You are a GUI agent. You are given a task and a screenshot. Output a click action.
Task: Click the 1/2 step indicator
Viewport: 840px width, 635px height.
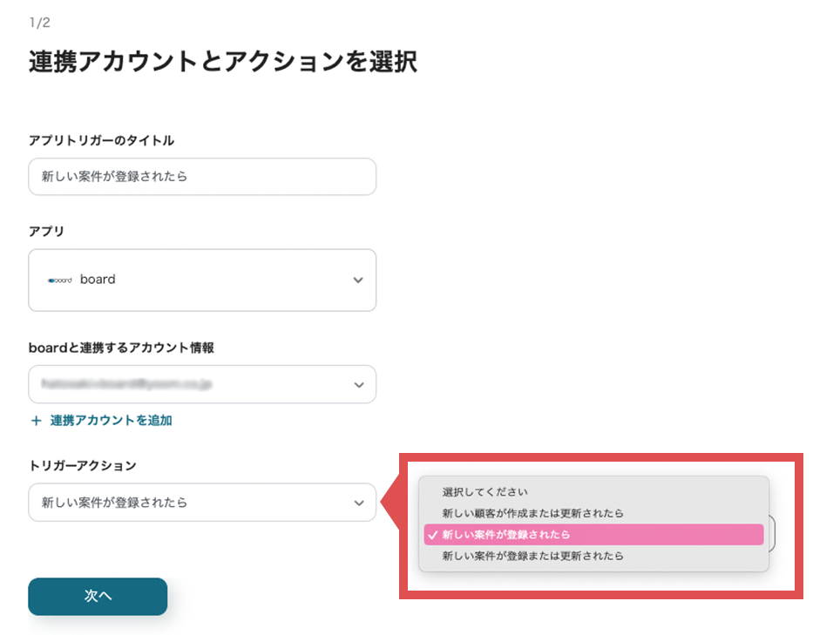pyautogui.click(x=39, y=23)
